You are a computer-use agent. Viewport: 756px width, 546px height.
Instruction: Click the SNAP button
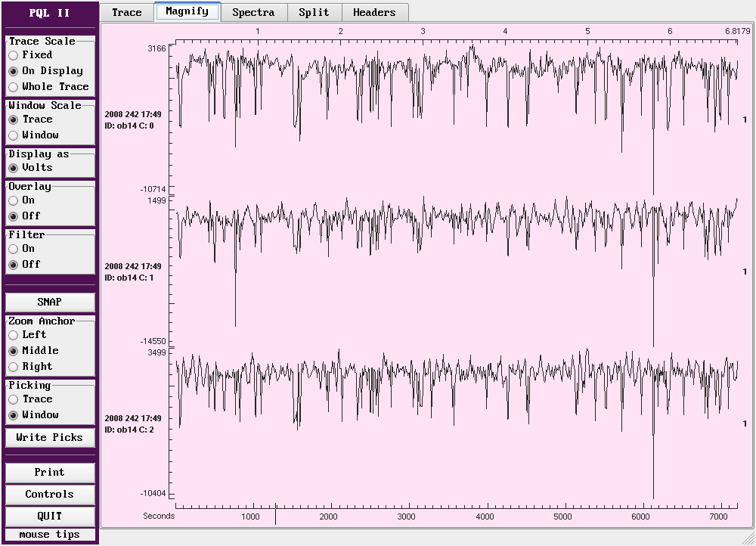50,302
